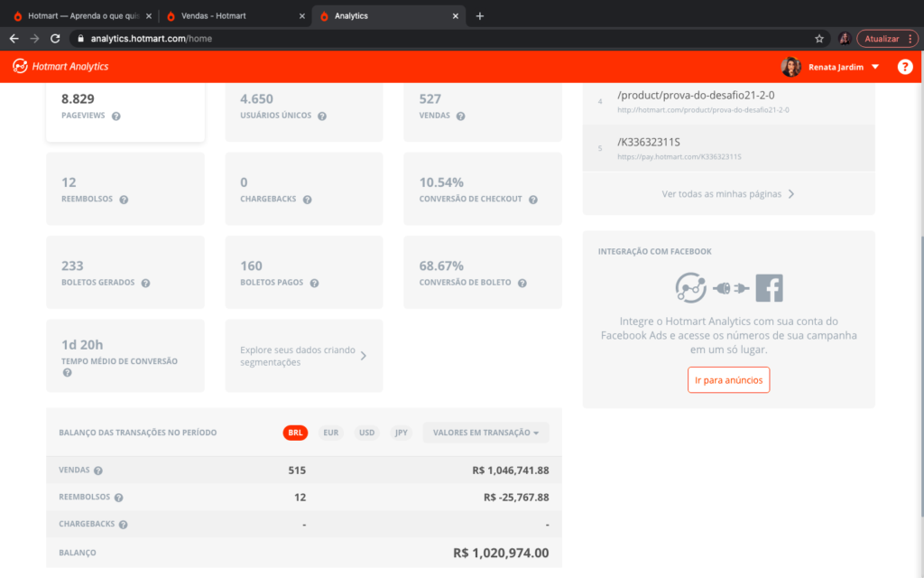Open Ver todas as minhas páginas link
This screenshot has width=924, height=578.
click(728, 193)
